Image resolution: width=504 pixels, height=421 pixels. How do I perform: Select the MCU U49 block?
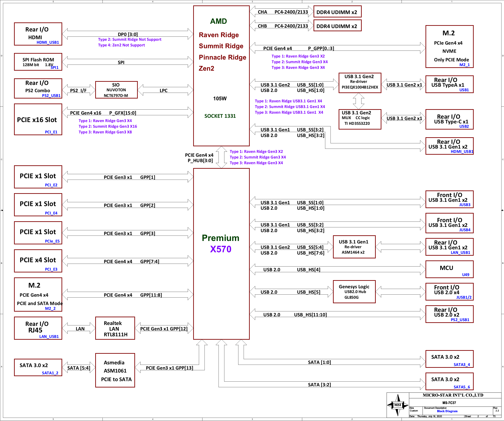pyautogui.click(x=449, y=269)
